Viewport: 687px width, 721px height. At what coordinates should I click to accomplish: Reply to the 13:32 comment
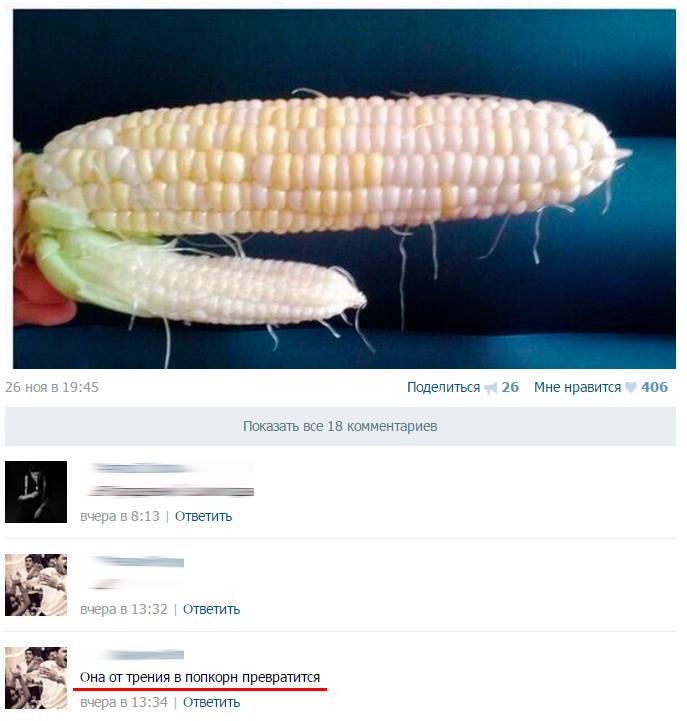212,609
